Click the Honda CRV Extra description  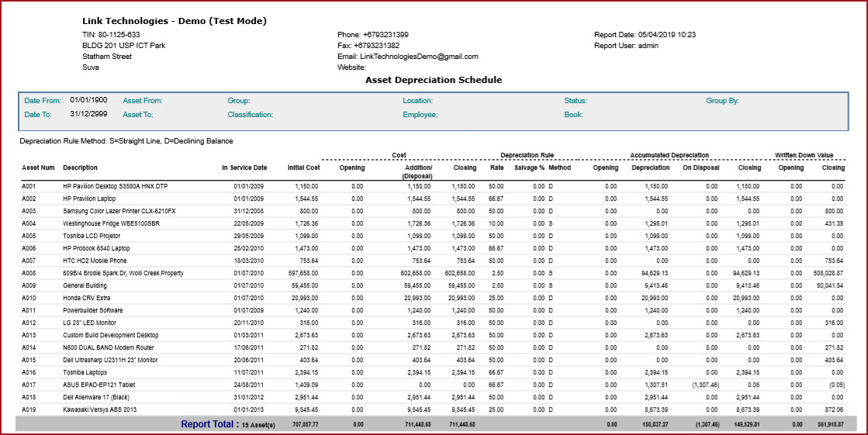tap(88, 299)
